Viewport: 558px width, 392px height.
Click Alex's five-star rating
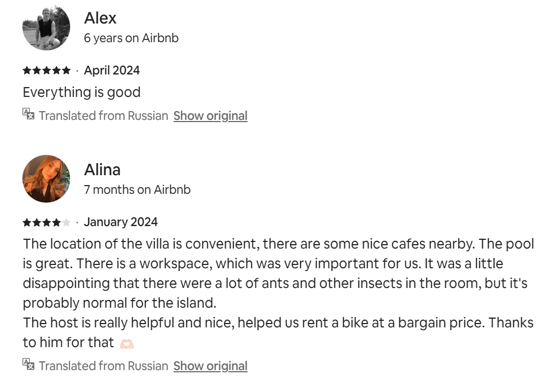[x=47, y=71]
